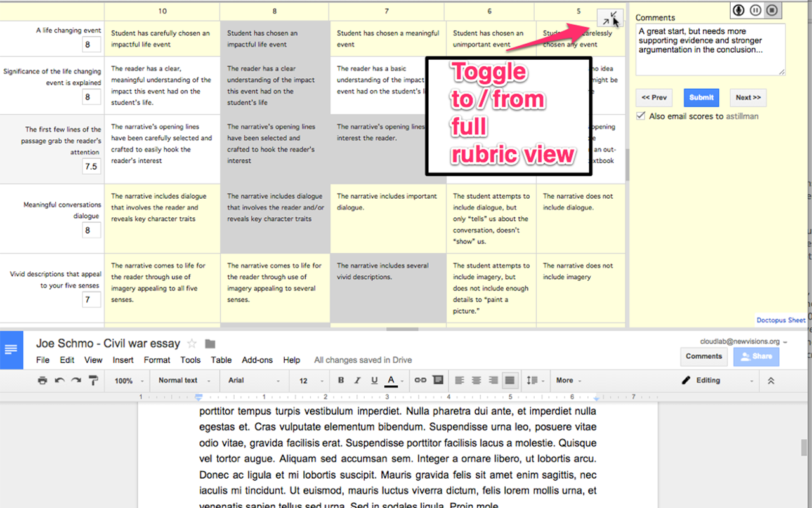Image resolution: width=812 pixels, height=508 pixels.
Task: Edit the Vivid descriptions score field
Action: (x=91, y=300)
